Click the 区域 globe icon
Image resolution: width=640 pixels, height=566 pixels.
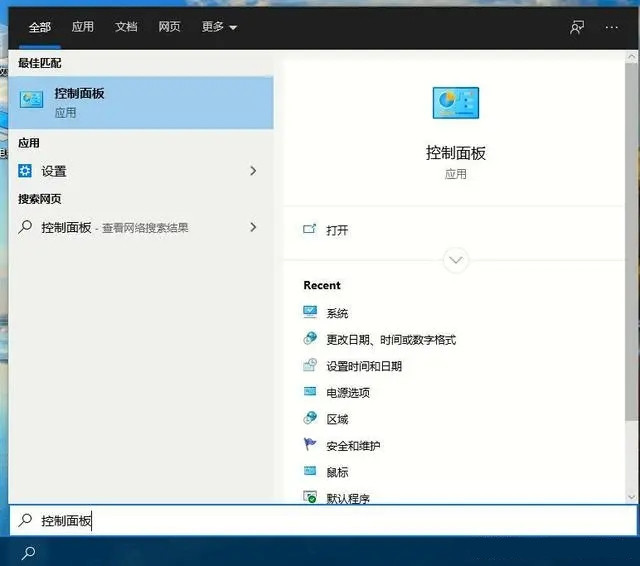[310, 418]
